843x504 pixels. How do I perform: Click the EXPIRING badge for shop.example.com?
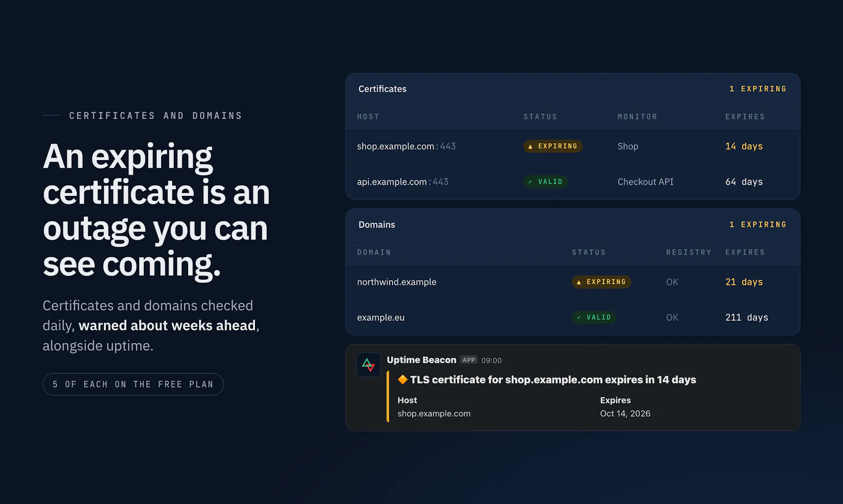pyautogui.click(x=553, y=146)
